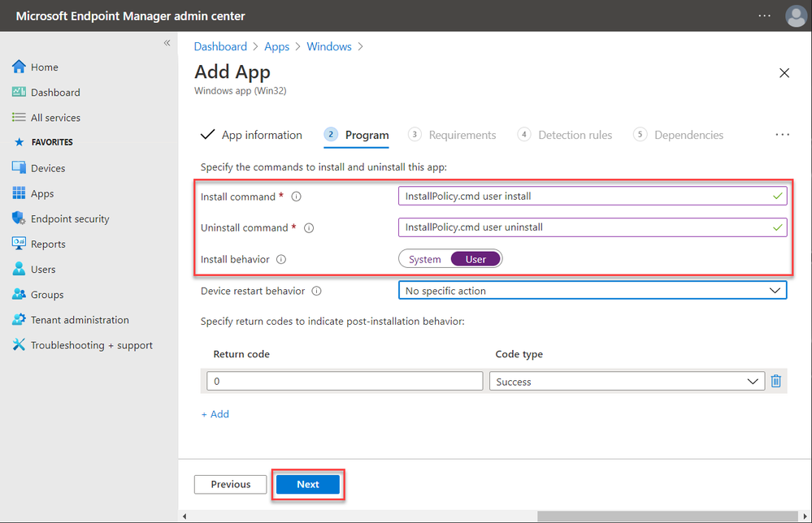Select the Program step tab
Screen dimensions: 812x523
(356, 135)
